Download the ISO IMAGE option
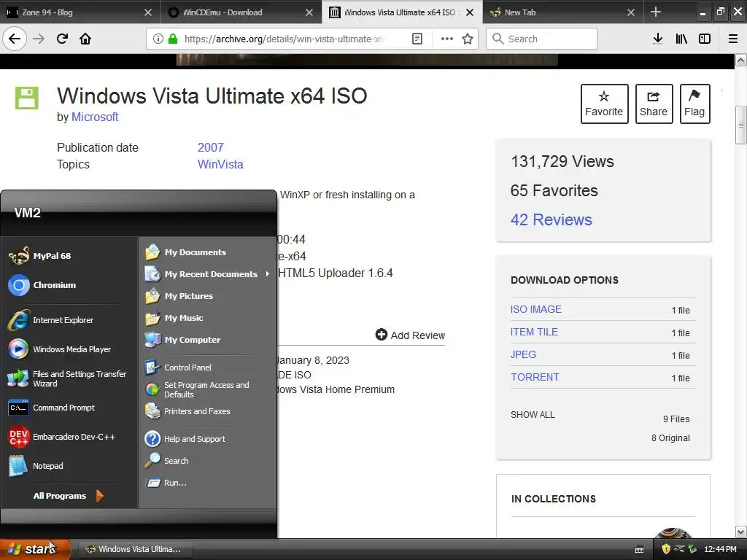Image resolution: width=747 pixels, height=560 pixels. pos(536,309)
